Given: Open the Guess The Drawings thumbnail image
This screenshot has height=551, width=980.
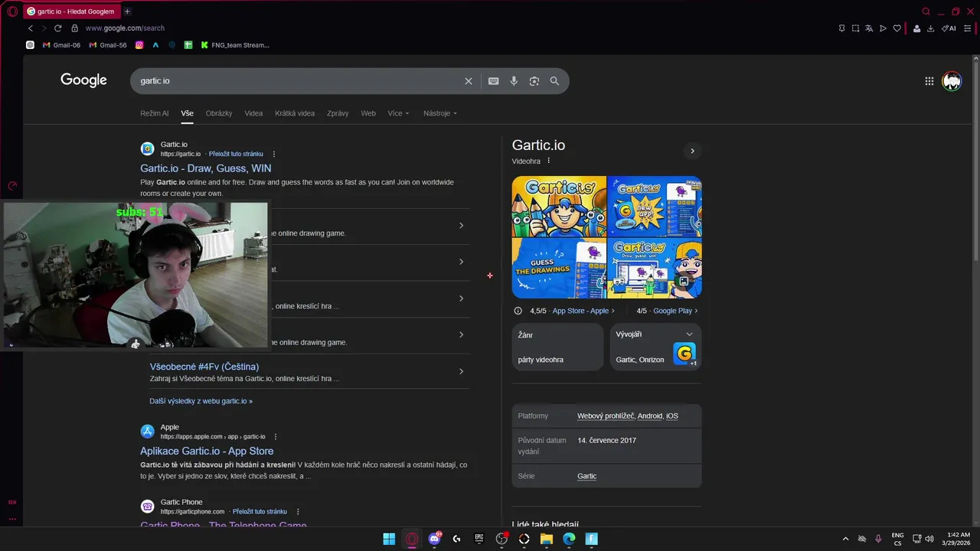Looking at the screenshot, I should coord(559,268).
